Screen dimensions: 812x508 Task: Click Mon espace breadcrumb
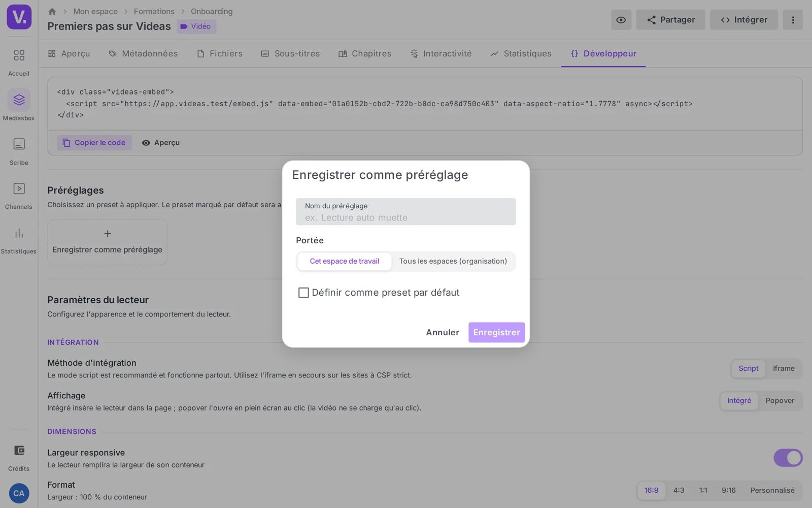click(x=95, y=11)
